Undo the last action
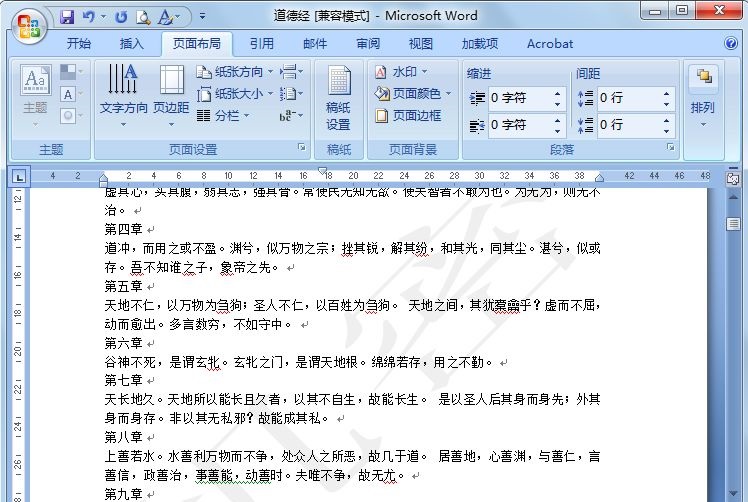The height and width of the screenshot is (502, 748). (x=89, y=17)
